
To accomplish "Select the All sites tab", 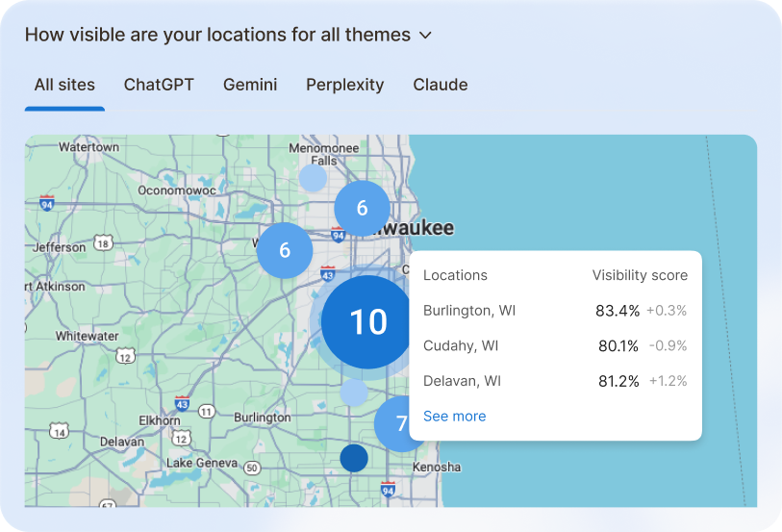I will [x=64, y=85].
